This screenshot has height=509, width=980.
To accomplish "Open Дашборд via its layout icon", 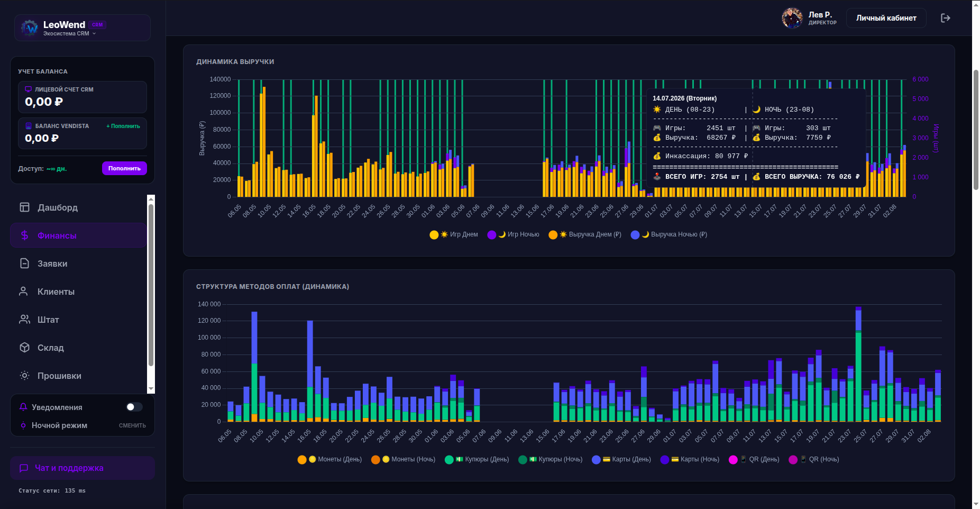I will 24,207.
